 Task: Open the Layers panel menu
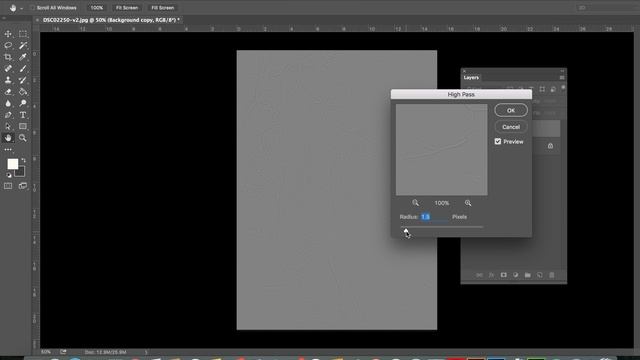point(562,78)
